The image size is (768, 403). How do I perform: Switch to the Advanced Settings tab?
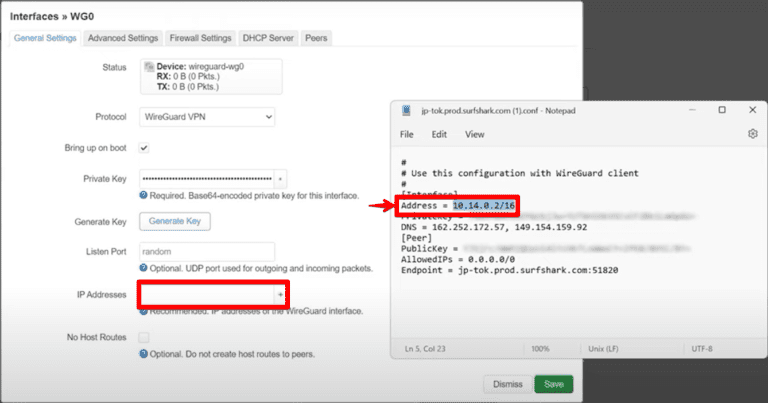click(x=122, y=38)
